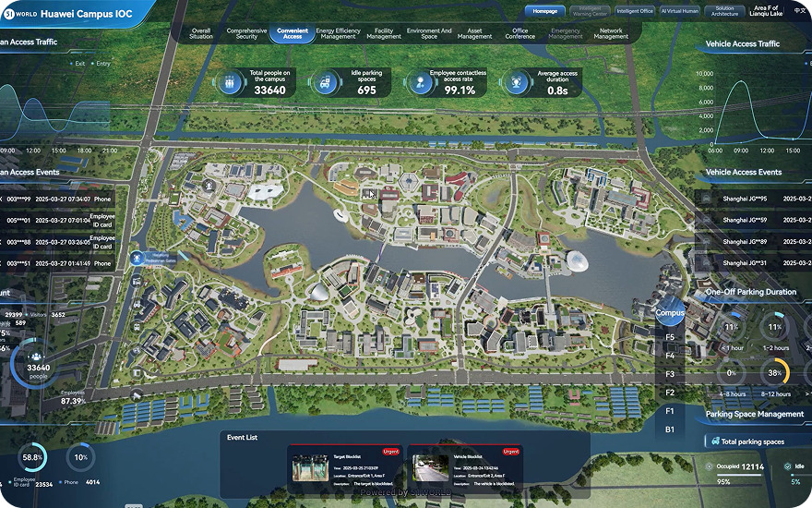The image size is (812, 508).
Task: Open Comprehensive Security section
Action: (x=246, y=33)
